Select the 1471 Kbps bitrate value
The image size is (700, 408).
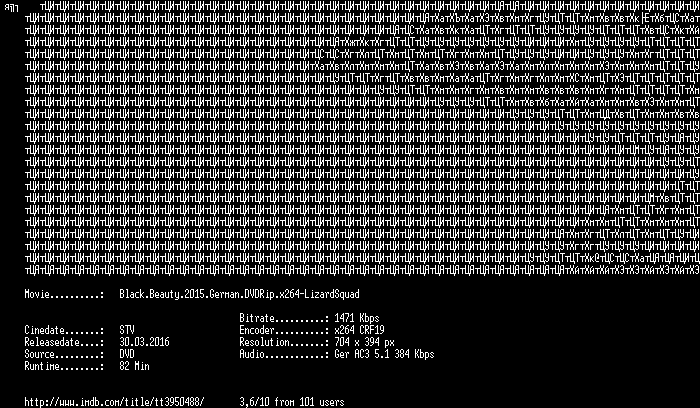point(357,318)
